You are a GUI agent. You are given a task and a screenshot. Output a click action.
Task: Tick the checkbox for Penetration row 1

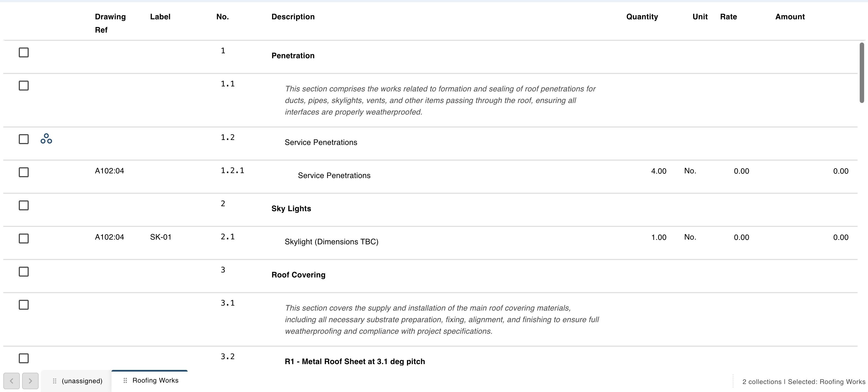[23, 52]
